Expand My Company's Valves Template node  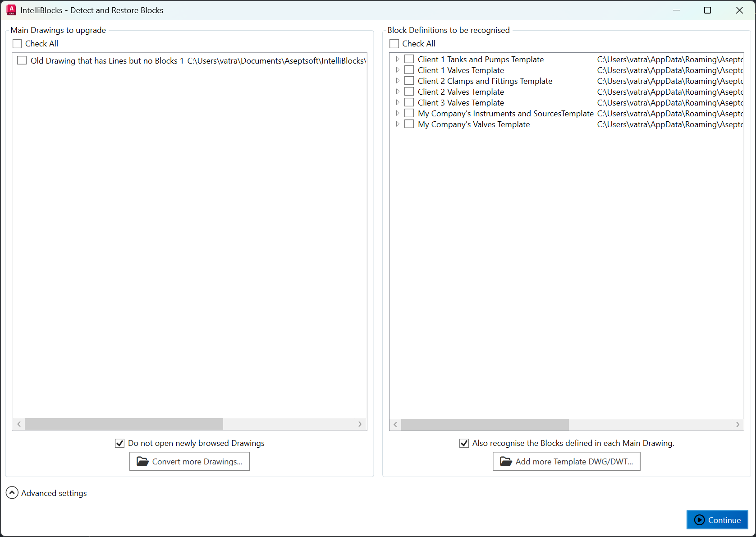coord(398,124)
